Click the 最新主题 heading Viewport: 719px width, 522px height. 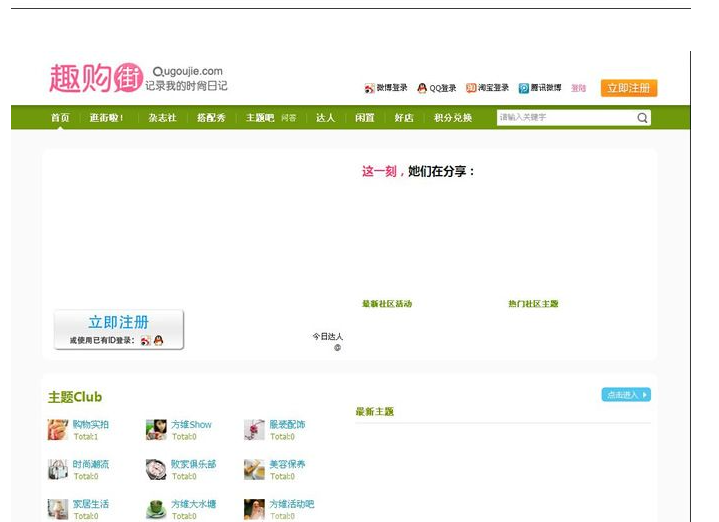coord(375,411)
